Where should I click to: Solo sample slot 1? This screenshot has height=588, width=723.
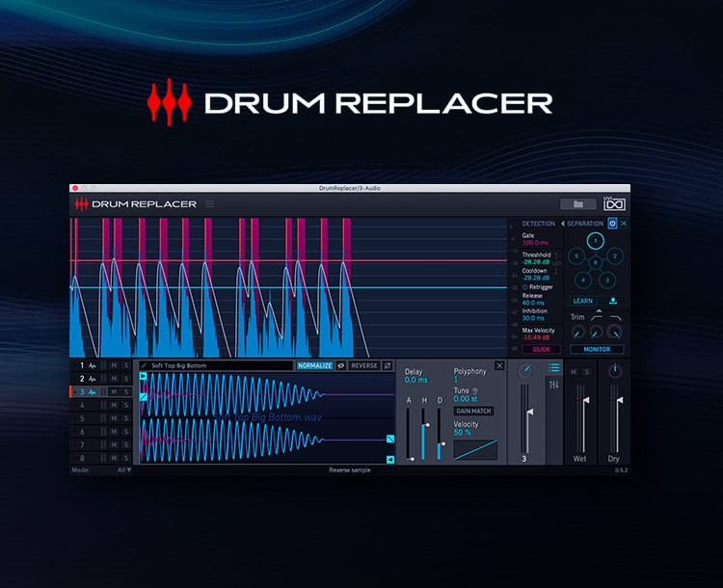126,365
